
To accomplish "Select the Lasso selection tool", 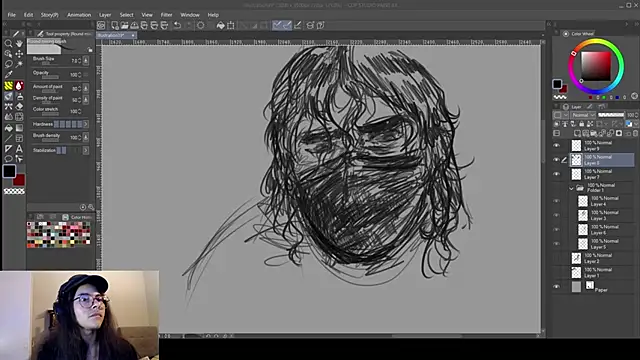I will (x=8, y=64).
